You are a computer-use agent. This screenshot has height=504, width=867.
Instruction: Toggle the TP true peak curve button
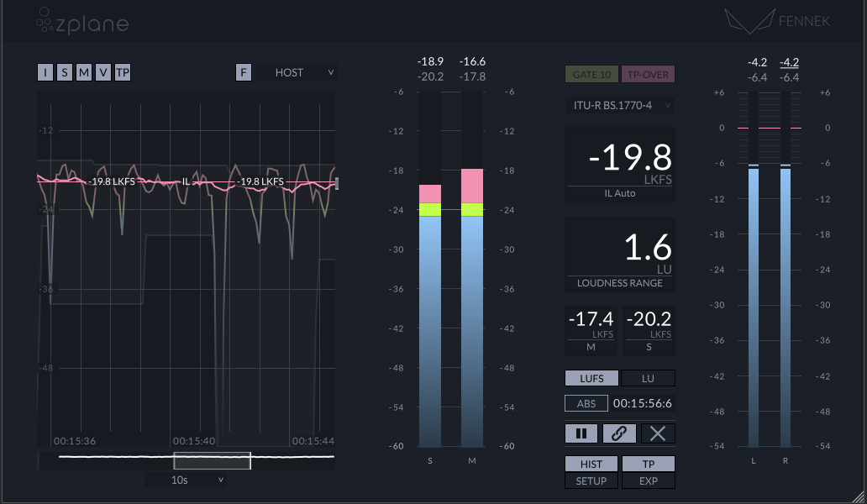[123, 72]
